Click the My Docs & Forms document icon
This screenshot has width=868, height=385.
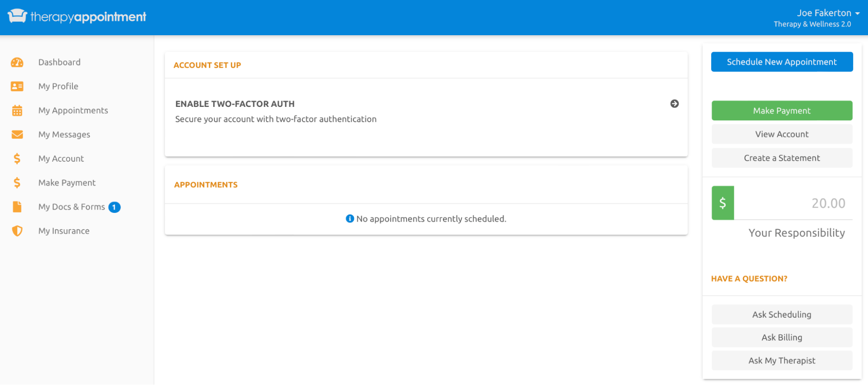(17, 207)
